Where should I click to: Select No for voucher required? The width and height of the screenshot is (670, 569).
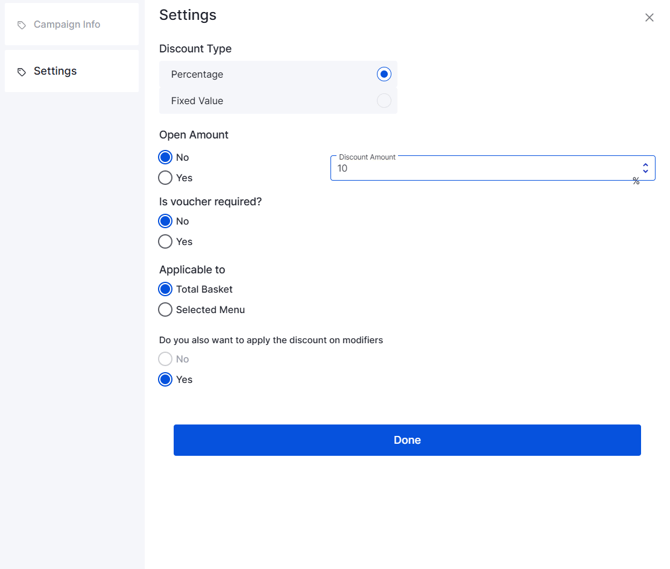[x=166, y=221]
